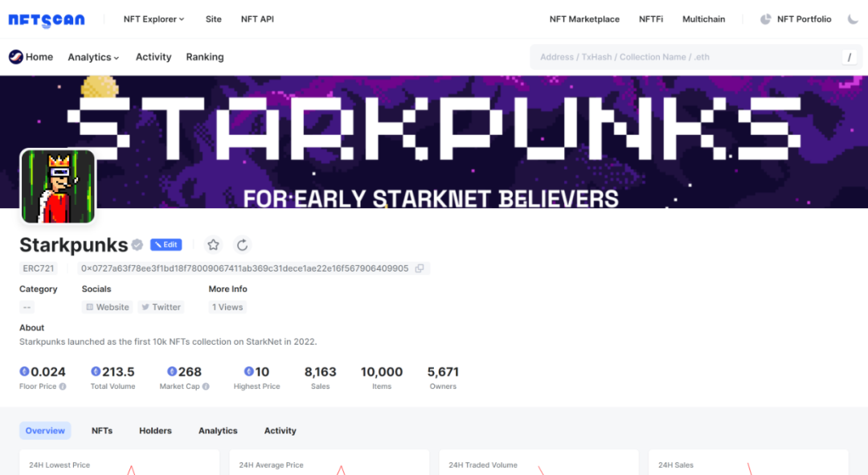Add Starkpunks to favorites with star icon

pos(213,244)
